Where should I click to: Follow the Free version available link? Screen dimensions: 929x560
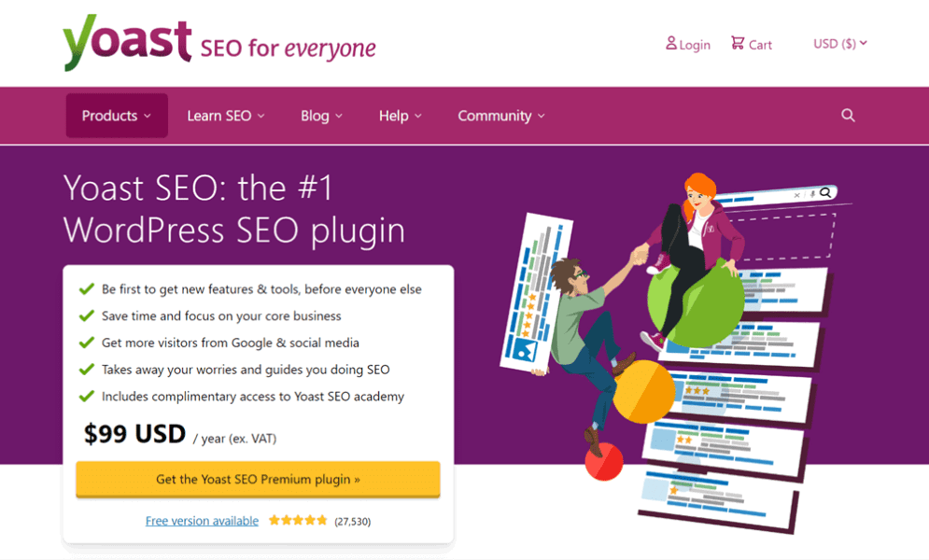(202, 521)
